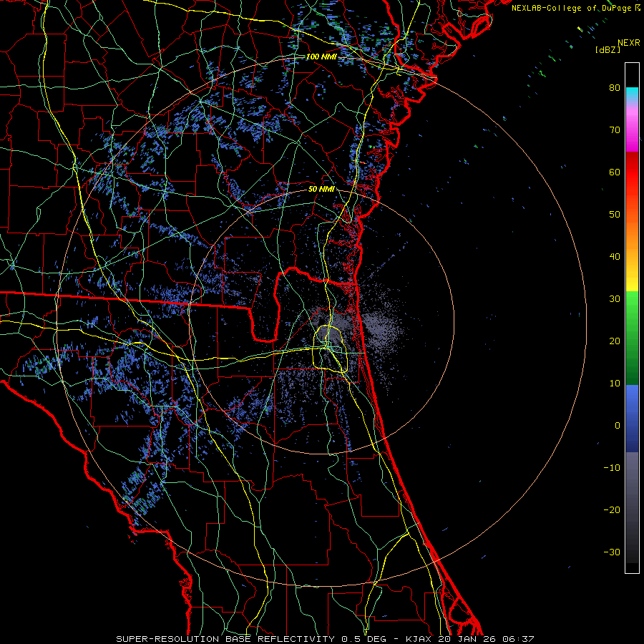This screenshot has height=644, width=644.
Task: Pick the green band of the dBZ color bar
Action: pyautogui.click(x=632, y=338)
